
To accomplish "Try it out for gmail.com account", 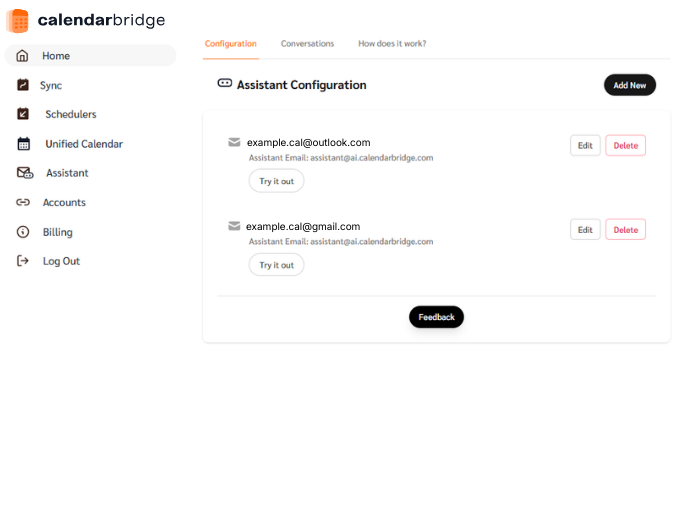I will coord(276,265).
